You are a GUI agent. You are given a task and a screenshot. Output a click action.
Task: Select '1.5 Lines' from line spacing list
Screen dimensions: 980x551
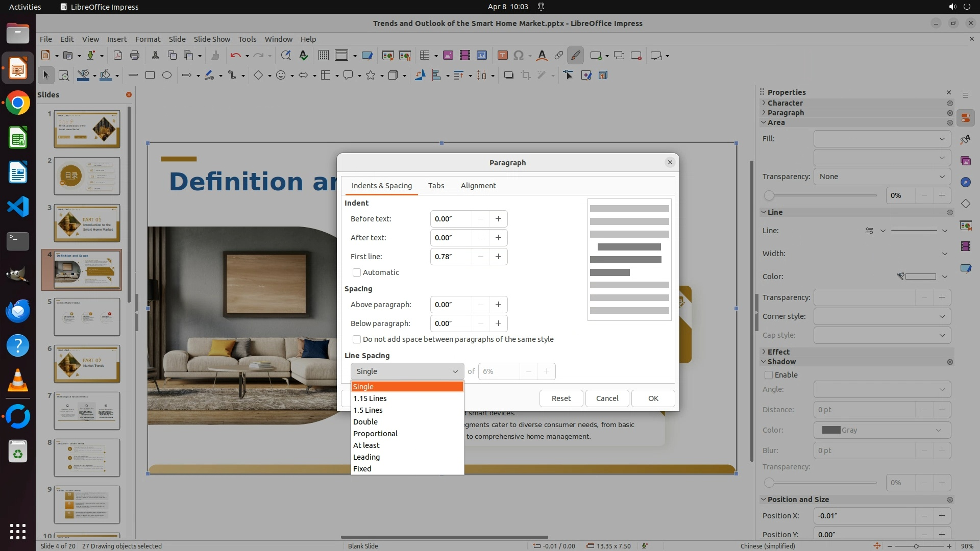tap(368, 410)
